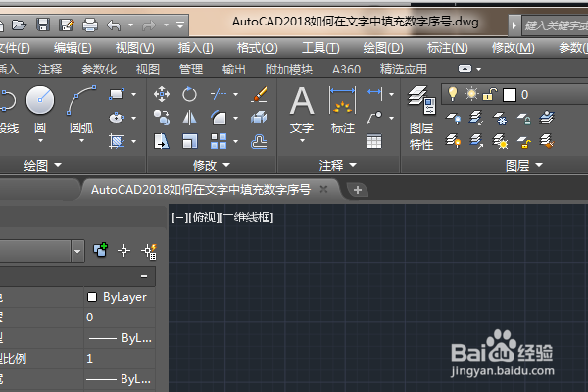Expand the Annotation (注释) panel

coord(338,165)
